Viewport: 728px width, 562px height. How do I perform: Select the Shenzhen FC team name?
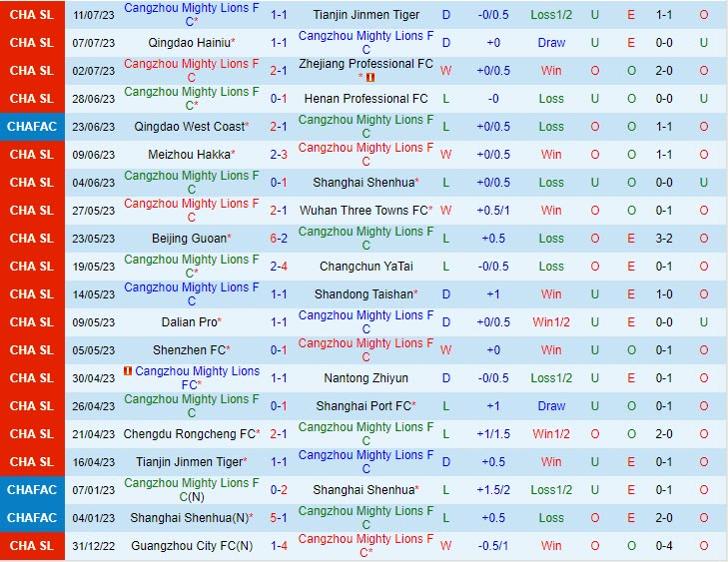(x=189, y=350)
